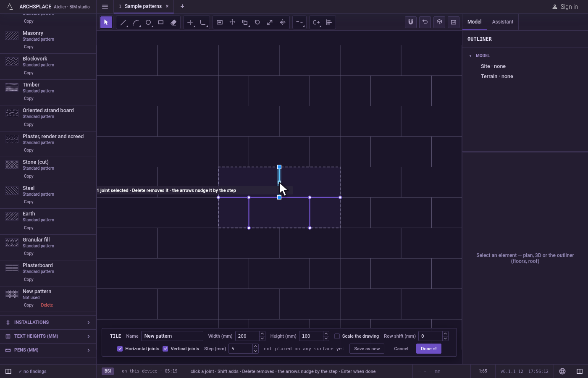Select the Mirror/flip tool
The image size is (588, 378).
pos(283,22)
